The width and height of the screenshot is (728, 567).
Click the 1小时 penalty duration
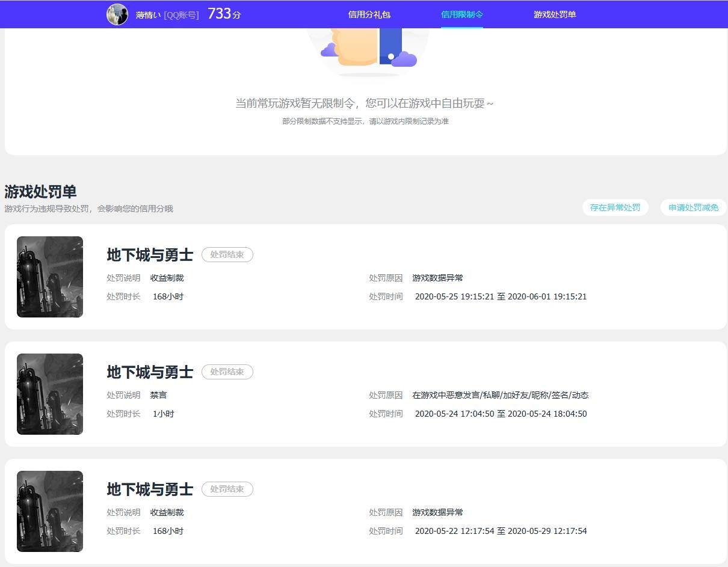point(164,414)
